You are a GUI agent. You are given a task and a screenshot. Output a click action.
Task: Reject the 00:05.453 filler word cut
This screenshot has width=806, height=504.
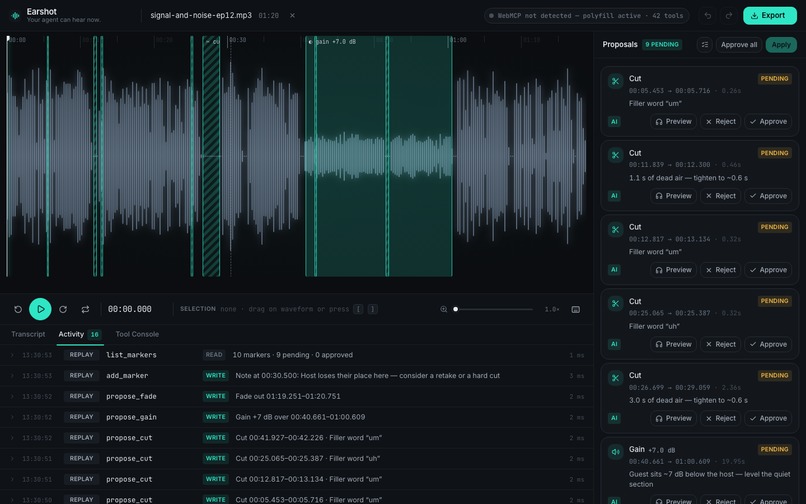pyautogui.click(x=720, y=122)
